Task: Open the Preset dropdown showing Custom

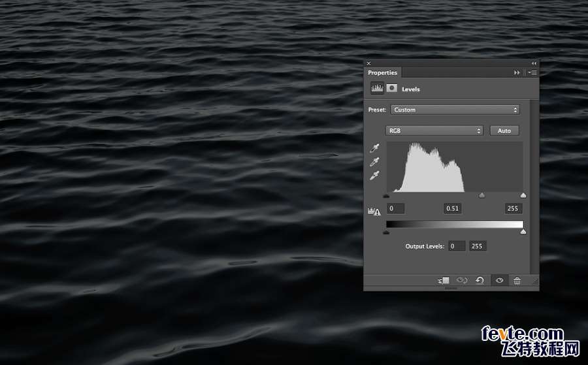Action: pos(455,110)
